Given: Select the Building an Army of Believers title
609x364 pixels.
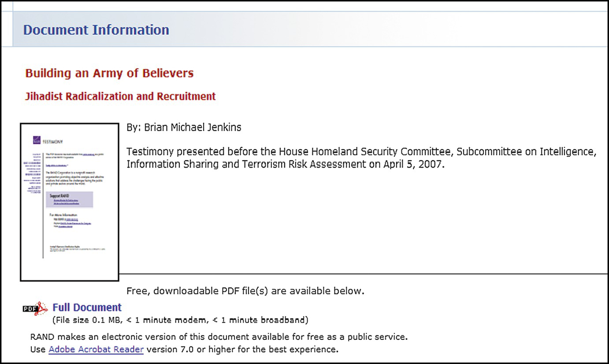Looking at the screenshot, I should pos(109,73).
